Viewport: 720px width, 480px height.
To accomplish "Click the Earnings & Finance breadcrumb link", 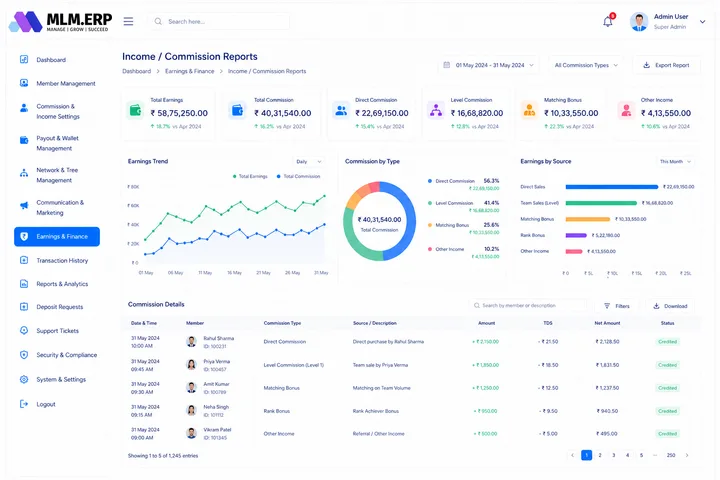I will (x=190, y=71).
